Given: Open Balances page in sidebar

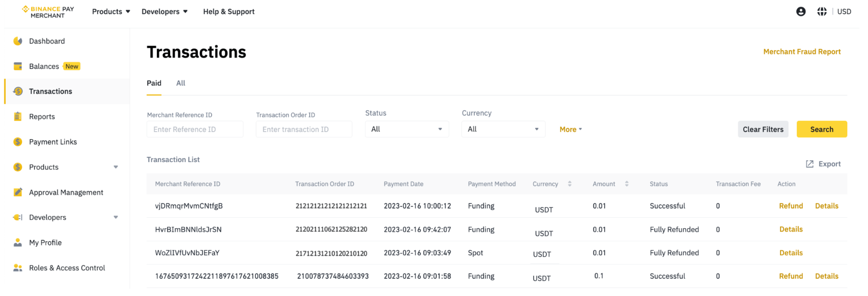Looking at the screenshot, I should point(44,66).
